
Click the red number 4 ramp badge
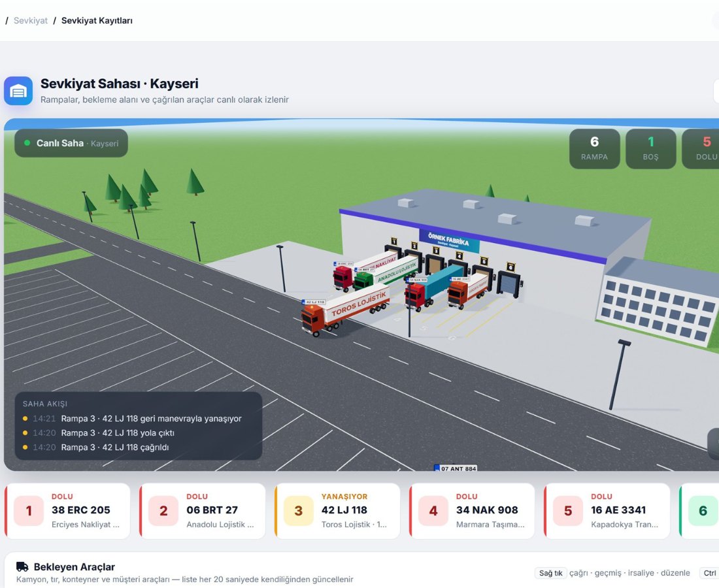[x=433, y=510]
